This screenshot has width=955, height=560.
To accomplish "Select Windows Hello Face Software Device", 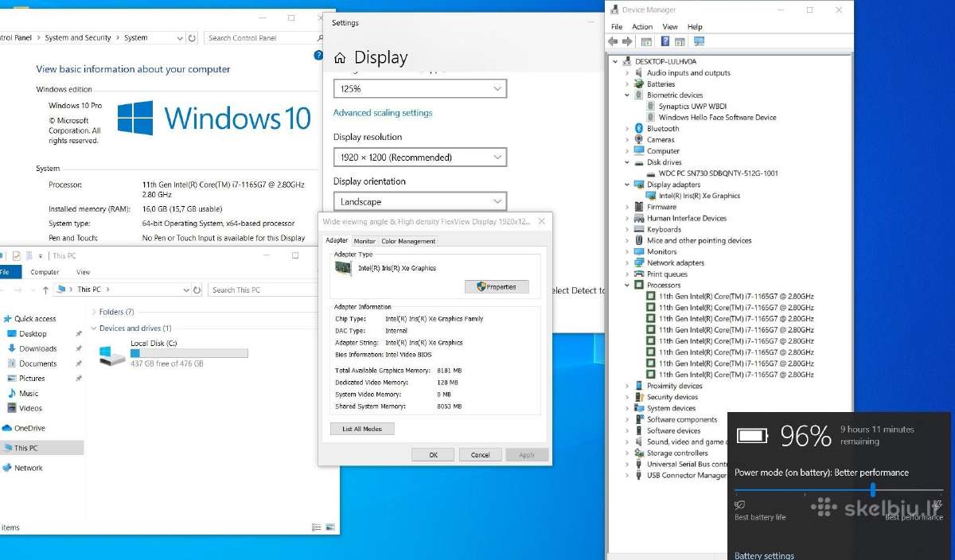I will point(717,117).
